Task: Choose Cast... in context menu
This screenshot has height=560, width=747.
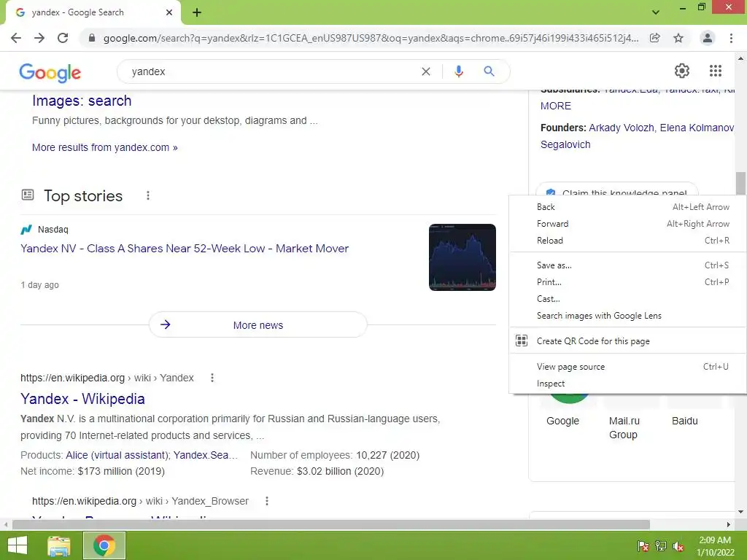Action: point(628,299)
